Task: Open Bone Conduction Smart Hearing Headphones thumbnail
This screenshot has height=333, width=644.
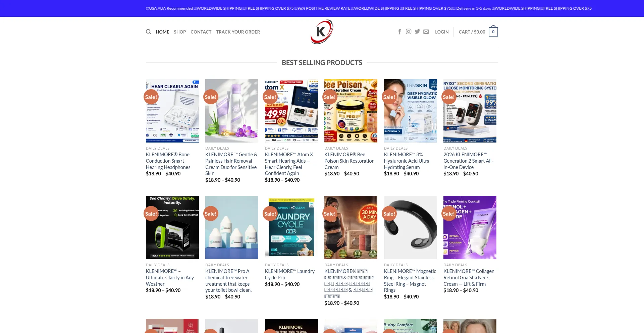Action: [172, 111]
